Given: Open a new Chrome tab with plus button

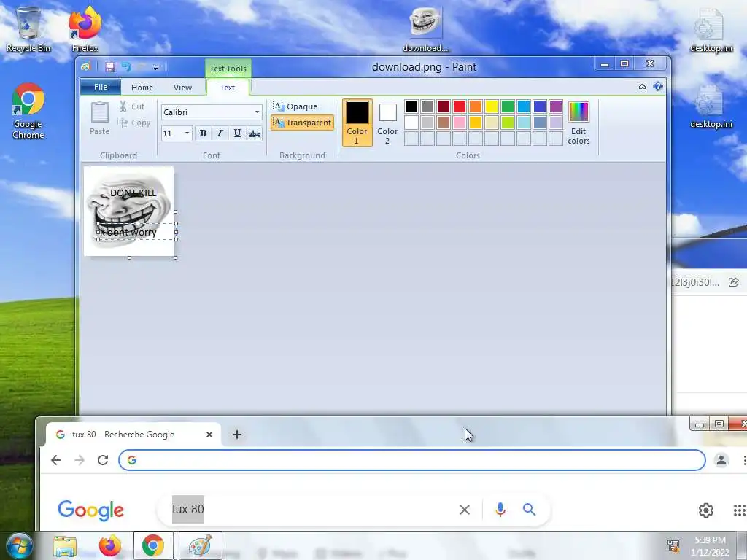Looking at the screenshot, I should pyautogui.click(x=237, y=435).
